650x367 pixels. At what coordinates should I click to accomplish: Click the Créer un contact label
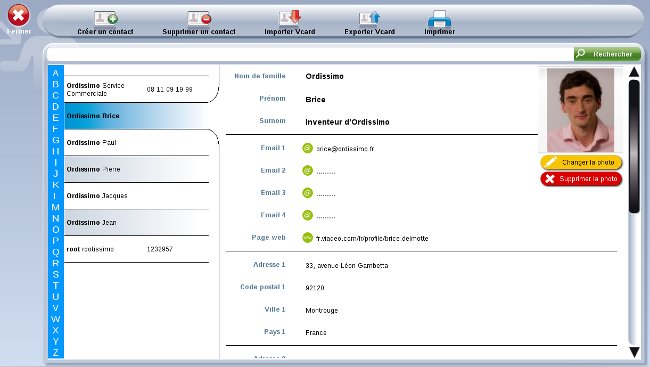tap(105, 32)
